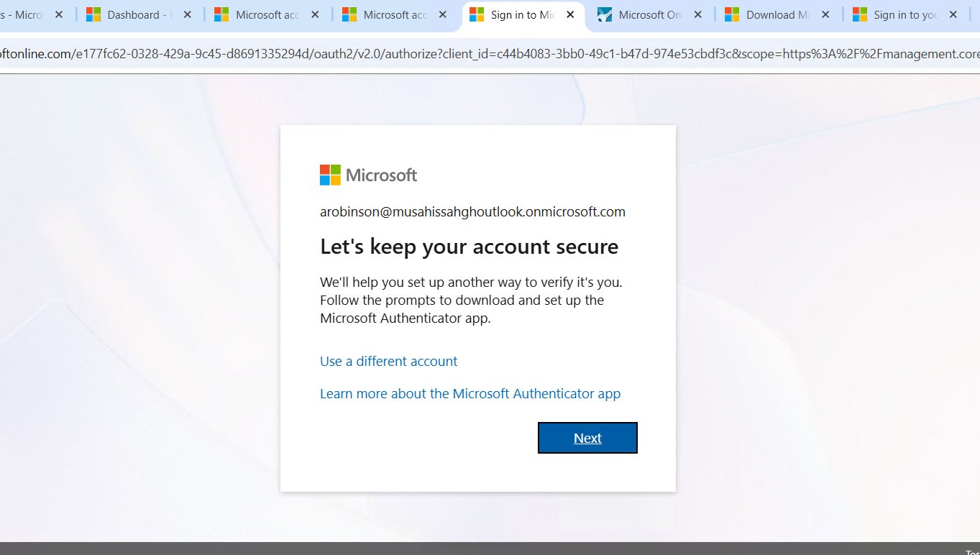Close the leftmost partially visible Micro tab
Viewport: 980px width, 555px height.
coord(59,14)
